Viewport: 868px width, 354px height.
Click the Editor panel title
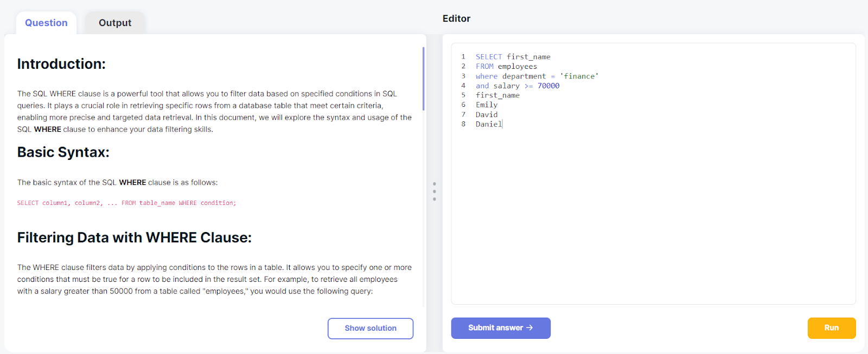point(456,18)
